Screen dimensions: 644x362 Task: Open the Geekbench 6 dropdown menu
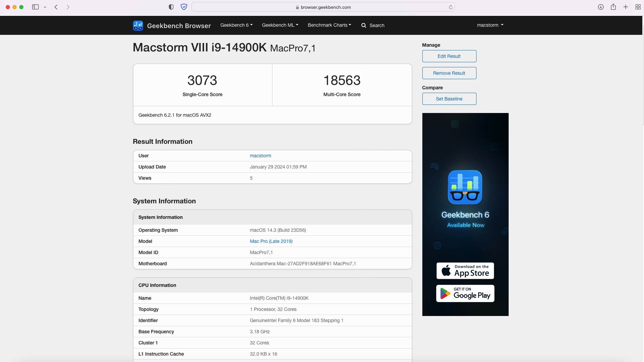point(236,25)
